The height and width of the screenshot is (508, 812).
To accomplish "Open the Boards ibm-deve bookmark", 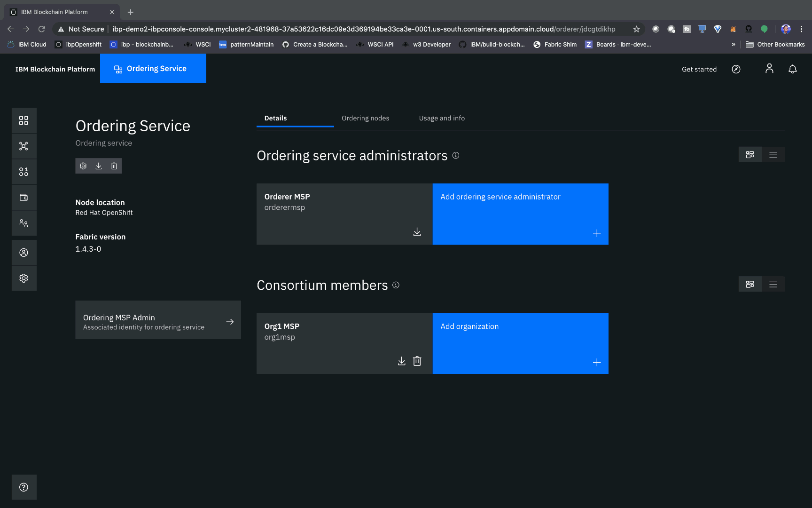I will click(x=618, y=45).
